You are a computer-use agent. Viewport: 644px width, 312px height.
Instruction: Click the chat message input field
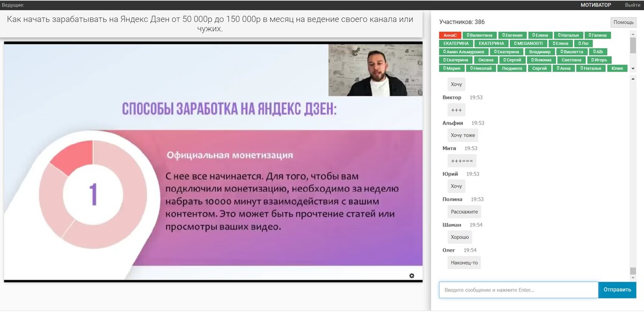(x=518, y=289)
